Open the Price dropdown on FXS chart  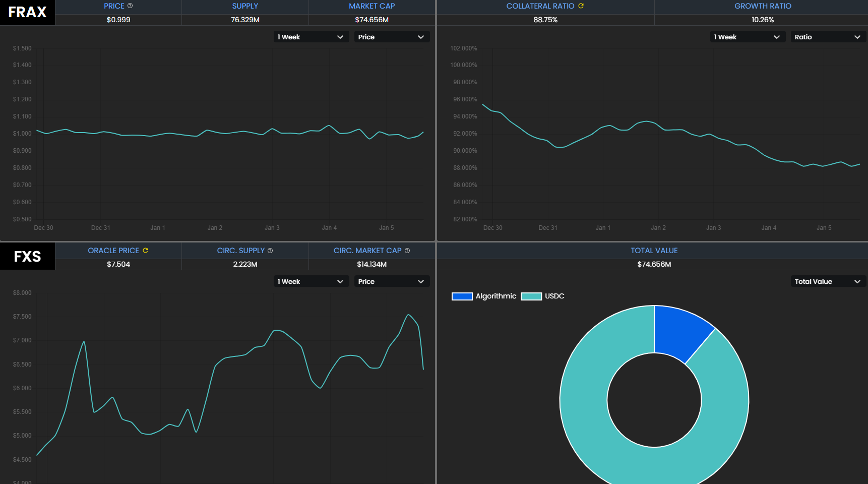click(391, 281)
